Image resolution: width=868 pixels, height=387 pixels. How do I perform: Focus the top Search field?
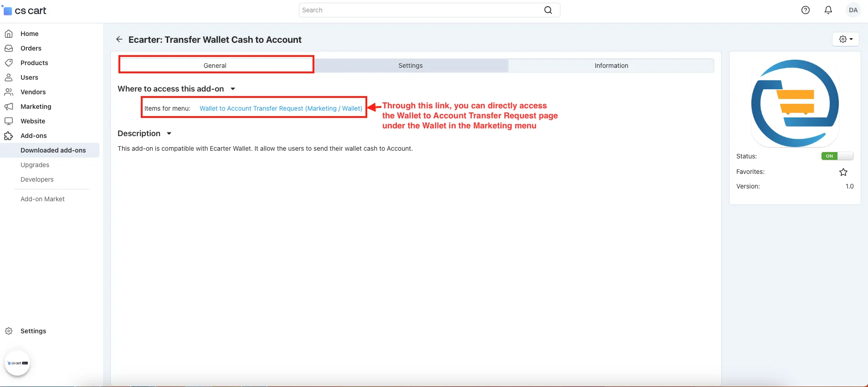tap(429, 10)
